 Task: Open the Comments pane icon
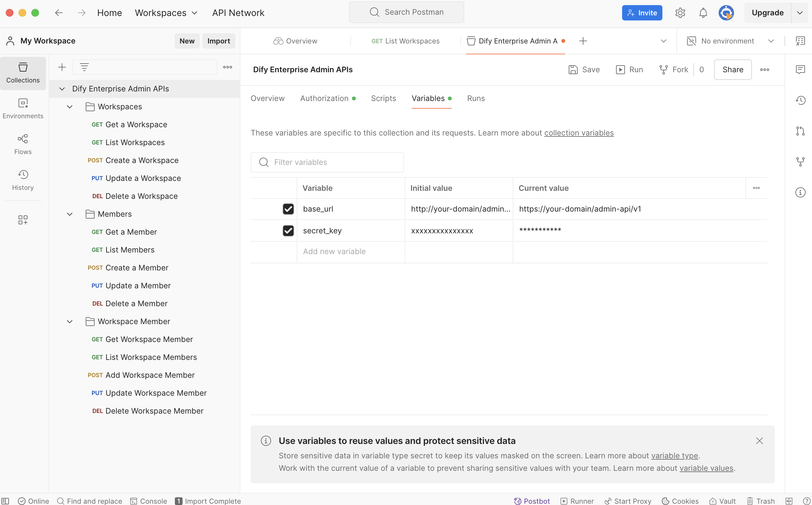click(800, 69)
